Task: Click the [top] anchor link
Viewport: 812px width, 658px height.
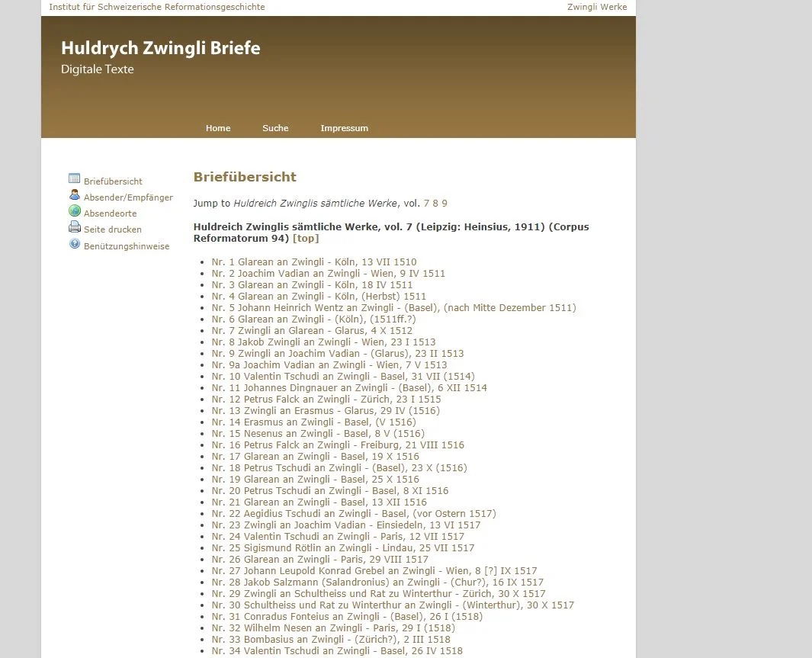Action: coord(306,239)
